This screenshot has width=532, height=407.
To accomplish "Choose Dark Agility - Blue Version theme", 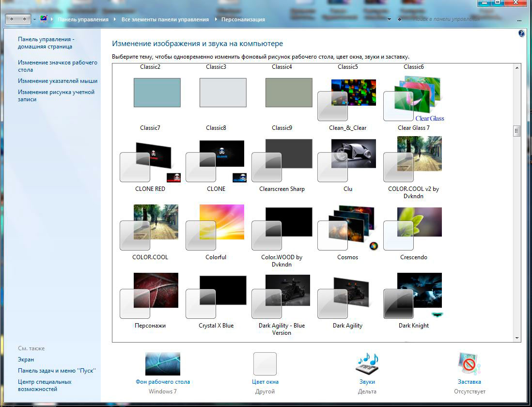I will 281,297.
